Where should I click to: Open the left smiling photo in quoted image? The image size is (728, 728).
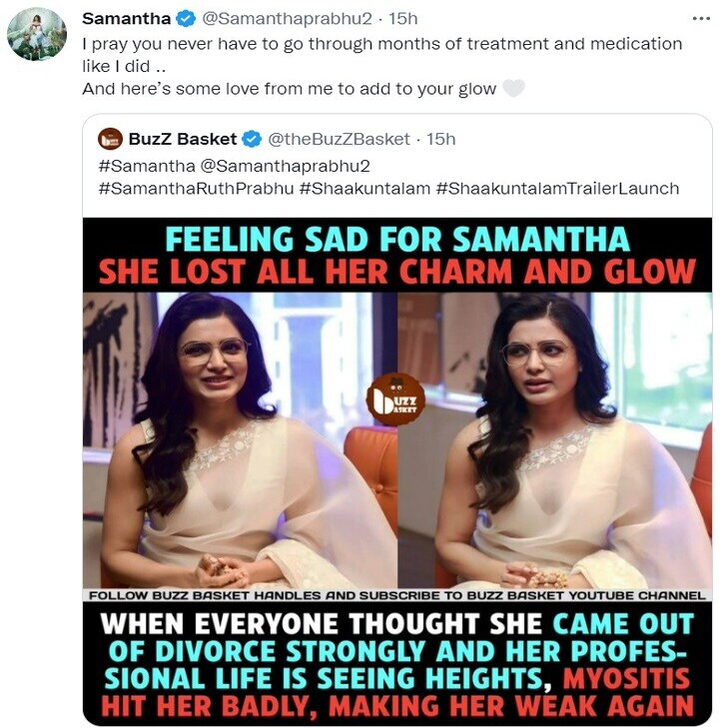click(x=240, y=440)
